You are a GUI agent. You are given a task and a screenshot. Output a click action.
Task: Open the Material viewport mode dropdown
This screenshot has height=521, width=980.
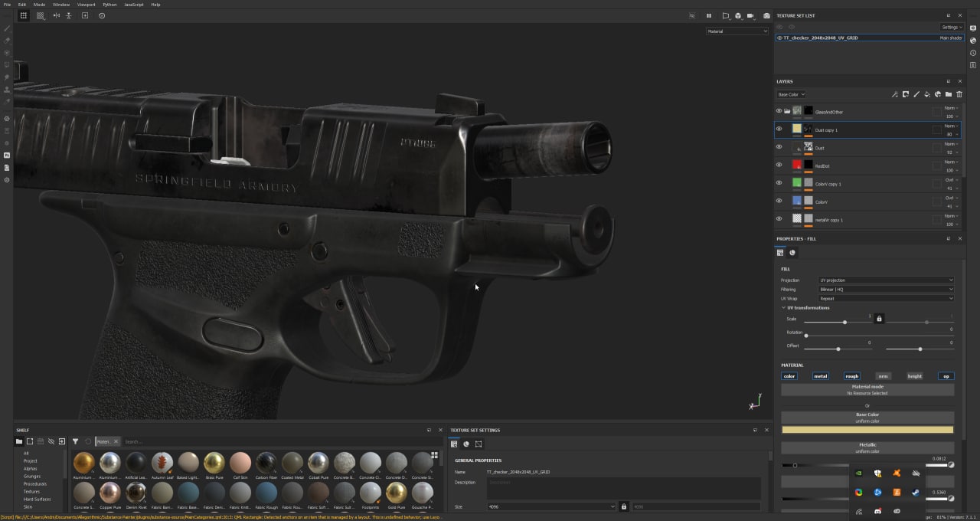[x=737, y=31]
